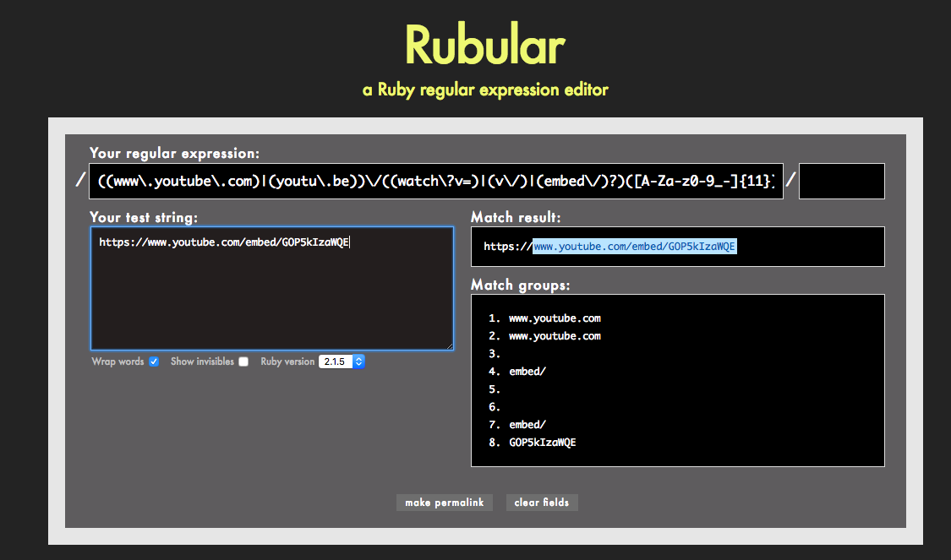Click the 'Your test string:' label
Viewport: 951px width, 560px height.
[144, 218]
